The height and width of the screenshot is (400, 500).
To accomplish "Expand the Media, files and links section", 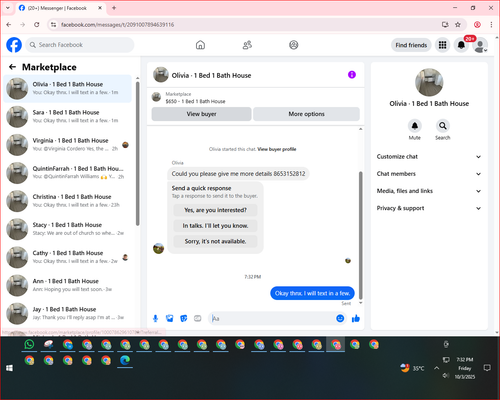I will click(x=429, y=191).
